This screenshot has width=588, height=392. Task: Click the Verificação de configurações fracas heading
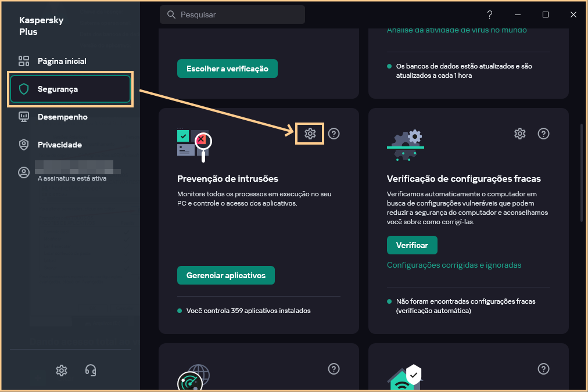click(464, 179)
